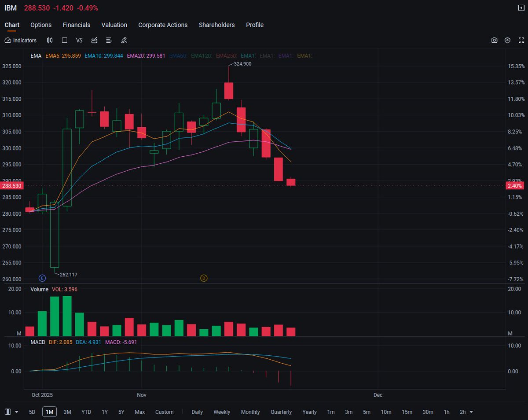Select the 5D timeframe
The height and width of the screenshot is (420, 528).
coord(32,412)
